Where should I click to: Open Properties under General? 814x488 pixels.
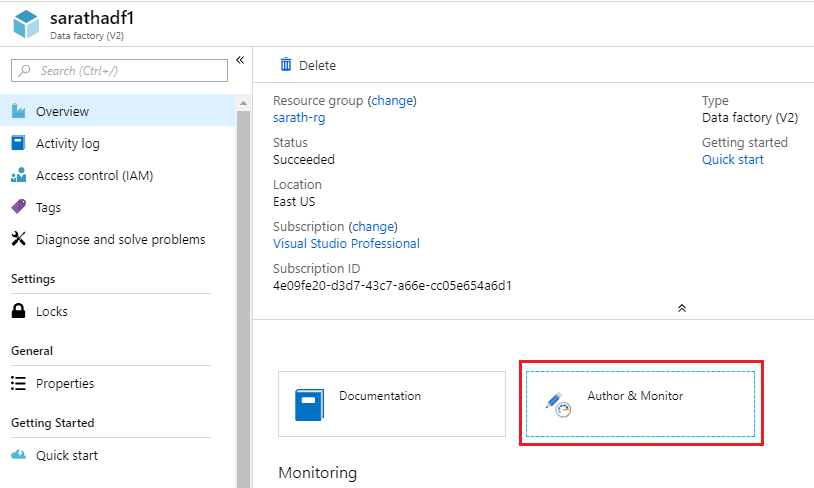pos(118,383)
